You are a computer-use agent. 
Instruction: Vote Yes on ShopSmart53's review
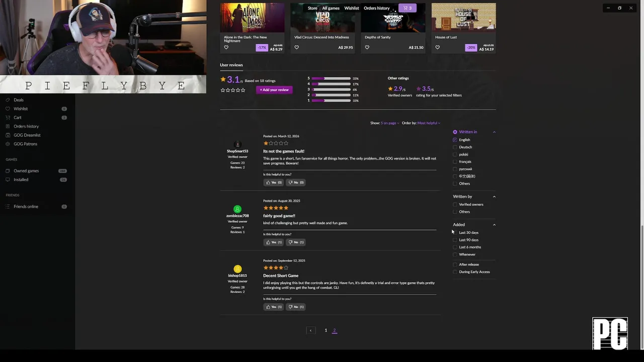click(x=274, y=183)
